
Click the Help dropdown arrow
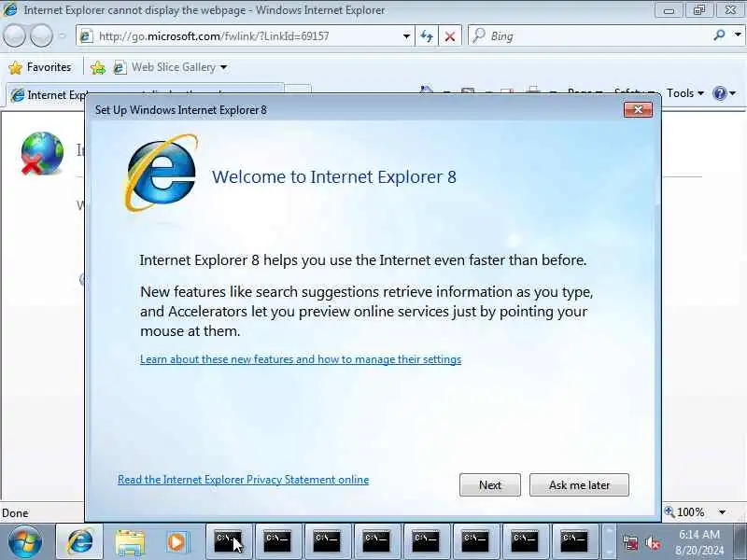point(733,92)
